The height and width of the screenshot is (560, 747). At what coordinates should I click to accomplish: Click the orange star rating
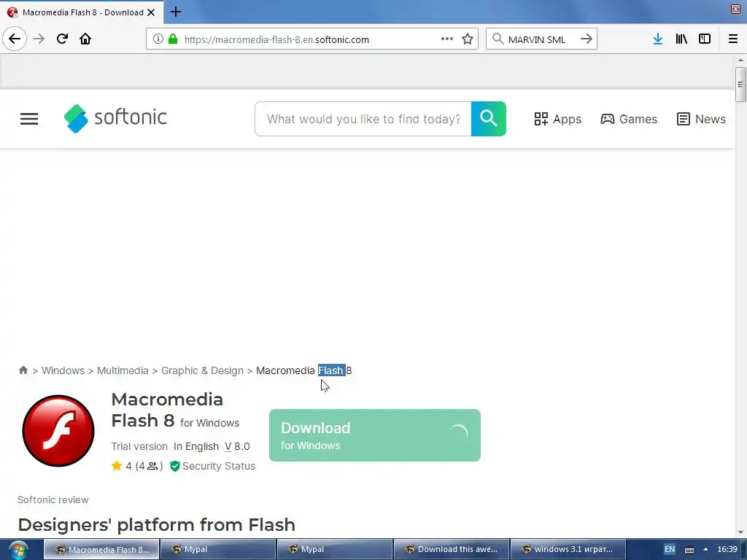click(117, 466)
